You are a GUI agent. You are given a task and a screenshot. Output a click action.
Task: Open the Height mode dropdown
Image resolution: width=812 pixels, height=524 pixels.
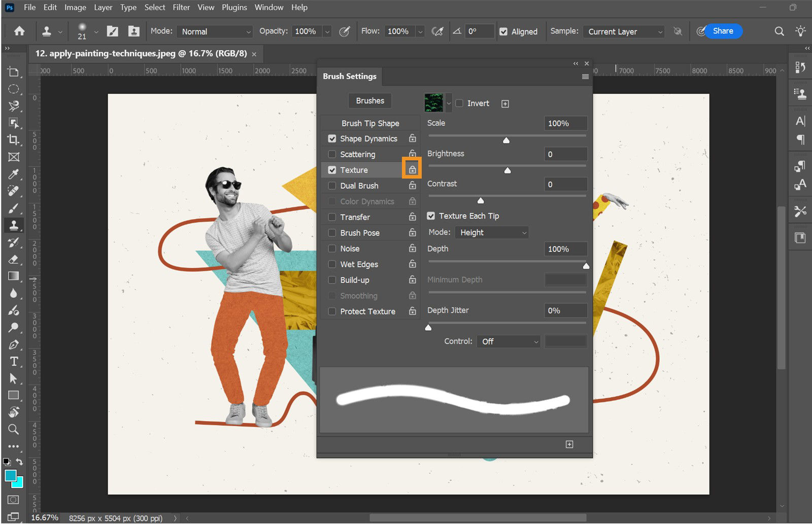tap(491, 232)
